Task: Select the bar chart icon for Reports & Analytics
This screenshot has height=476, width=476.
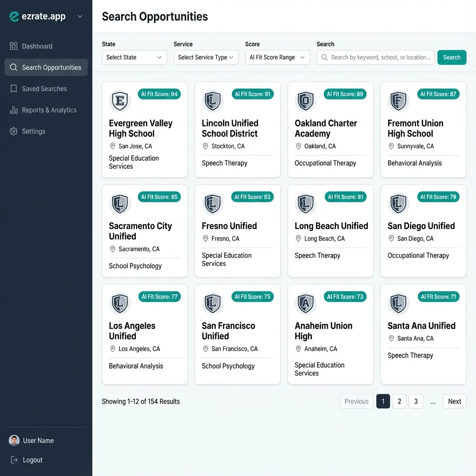Action: click(x=13, y=110)
